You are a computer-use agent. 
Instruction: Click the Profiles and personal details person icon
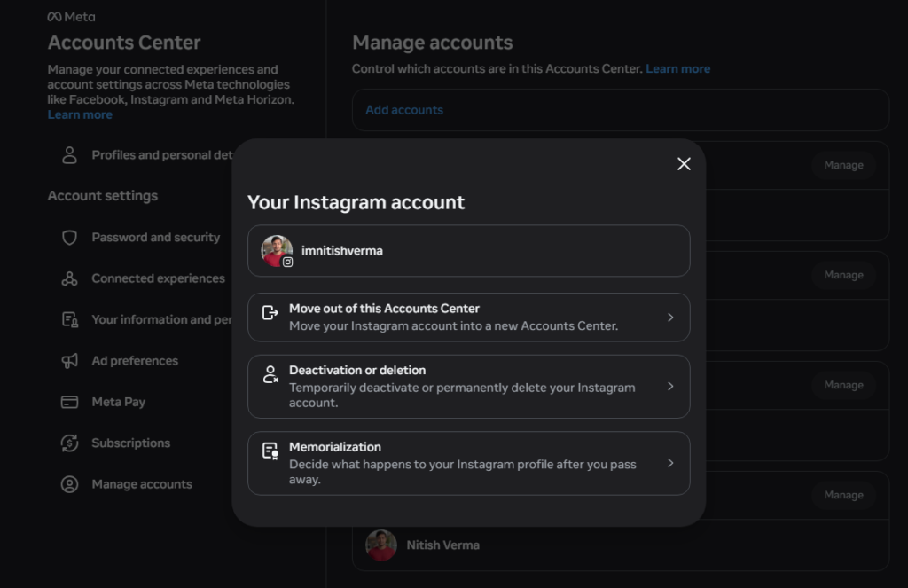(69, 155)
